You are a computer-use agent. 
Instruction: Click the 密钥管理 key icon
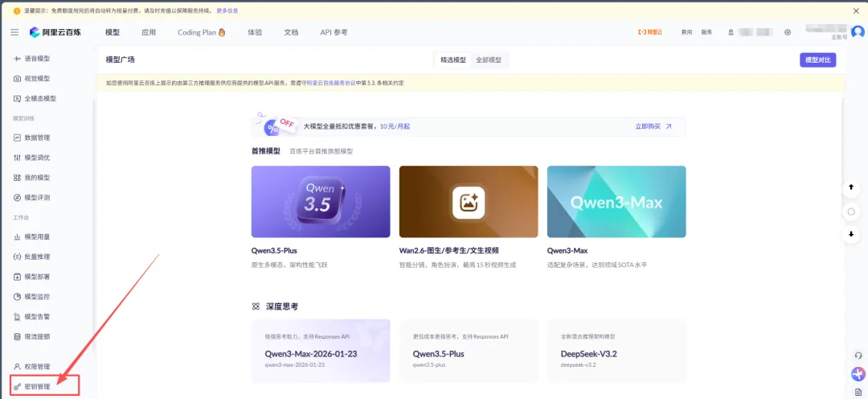pos(17,386)
